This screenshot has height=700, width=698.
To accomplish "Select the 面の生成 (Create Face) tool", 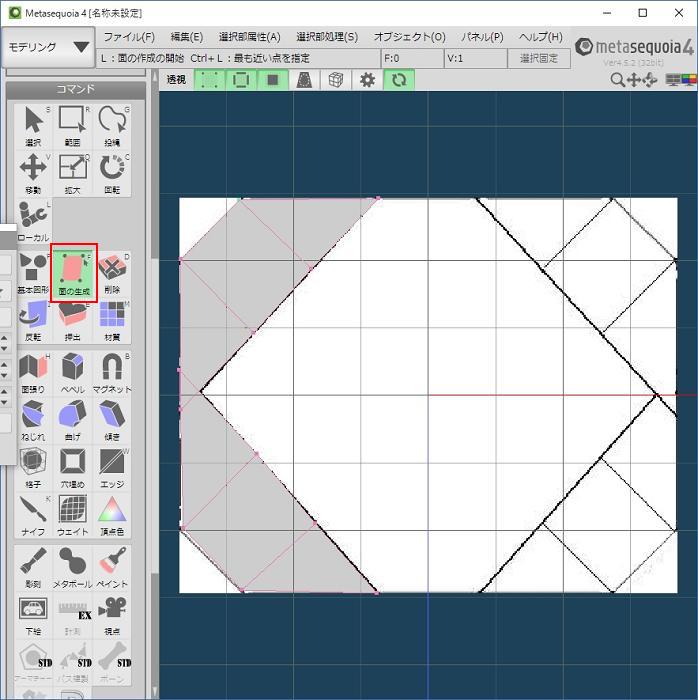I will pyautogui.click(x=73, y=272).
